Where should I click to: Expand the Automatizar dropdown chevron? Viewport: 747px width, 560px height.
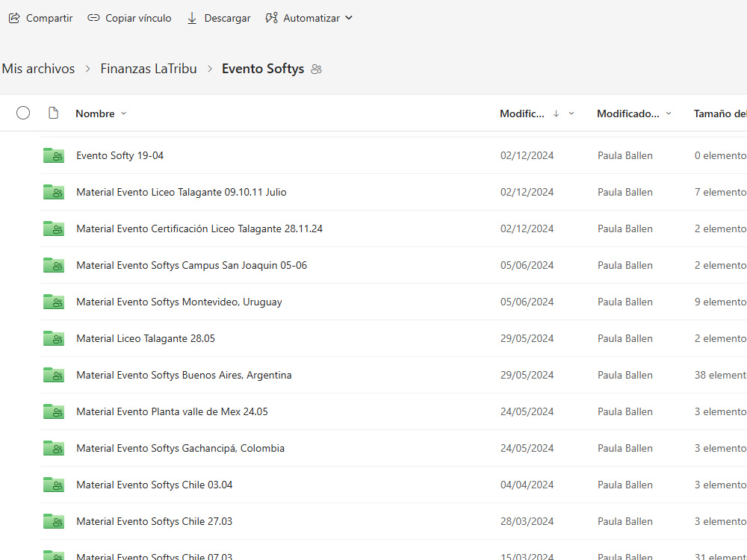click(349, 18)
